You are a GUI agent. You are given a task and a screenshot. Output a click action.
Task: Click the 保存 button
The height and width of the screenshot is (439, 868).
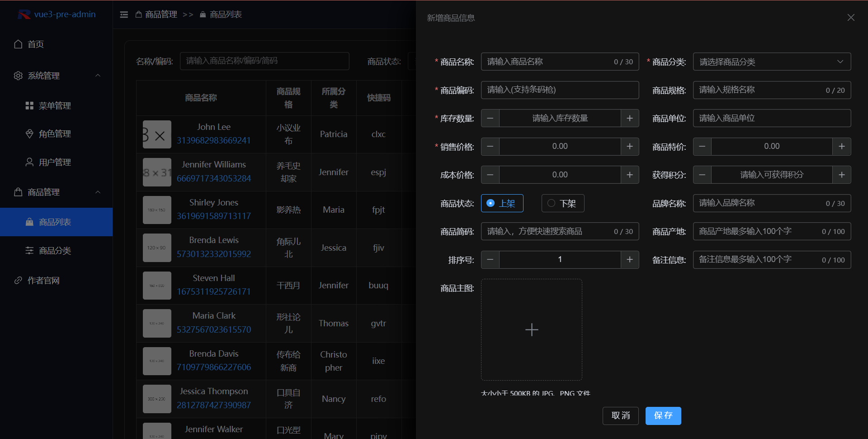(663, 415)
